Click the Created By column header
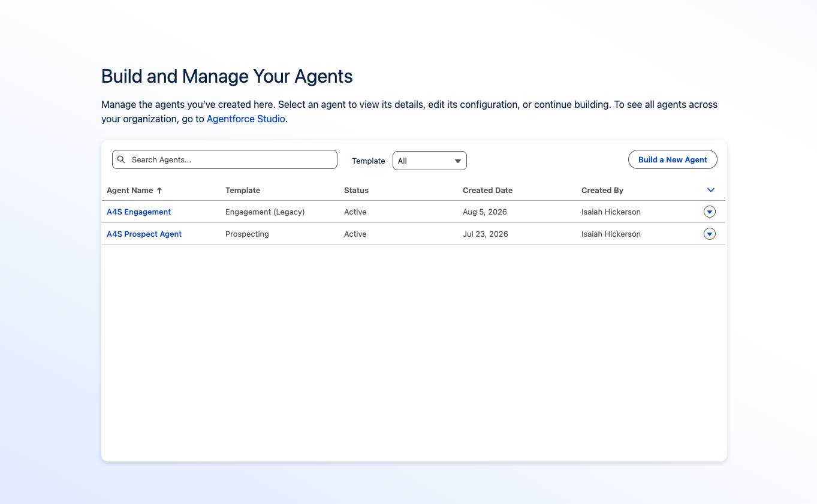817x504 pixels. [602, 190]
